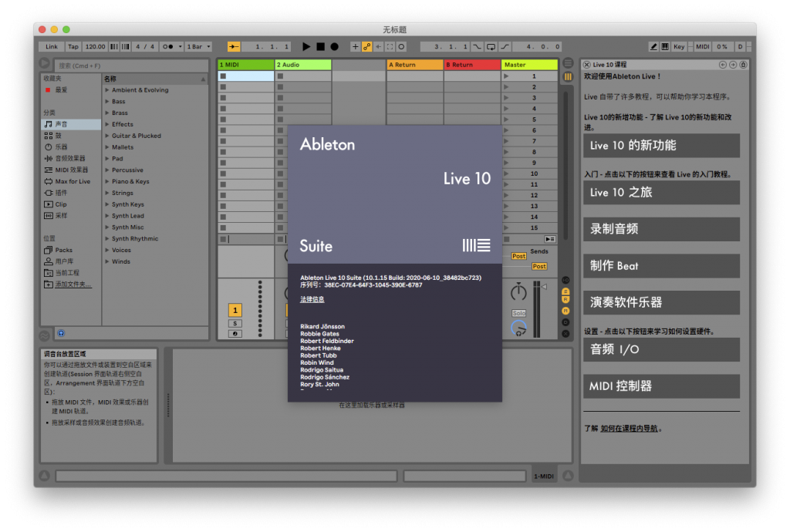The height and width of the screenshot is (532, 790).
Task: Open the MIDI 效果器 category
Action: 70,170
